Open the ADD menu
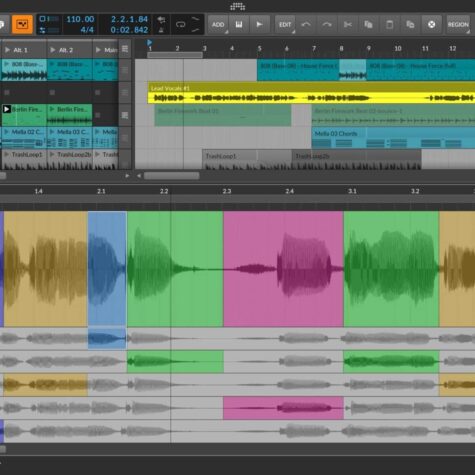Image resolution: width=475 pixels, height=475 pixels. point(218,24)
